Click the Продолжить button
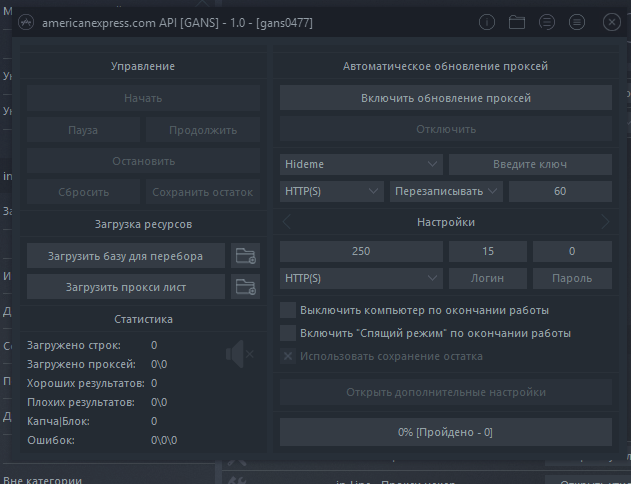 (x=203, y=130)
